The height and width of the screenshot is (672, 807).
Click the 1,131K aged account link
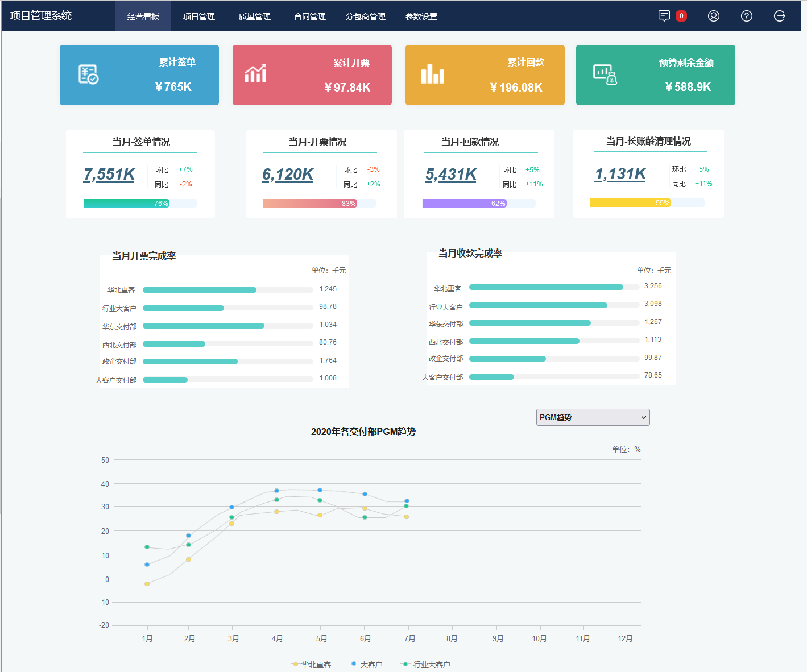tap(620, 174)
